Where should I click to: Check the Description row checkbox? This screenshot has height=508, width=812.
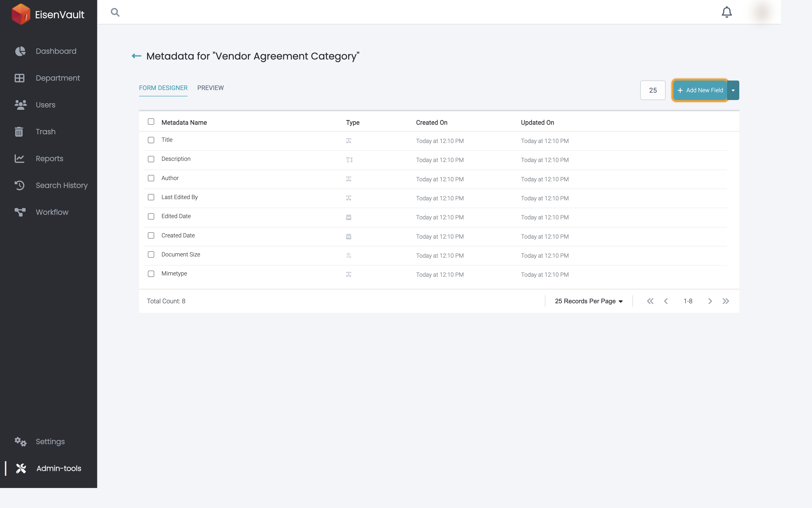pyautogui.click(x=151, y=159)
